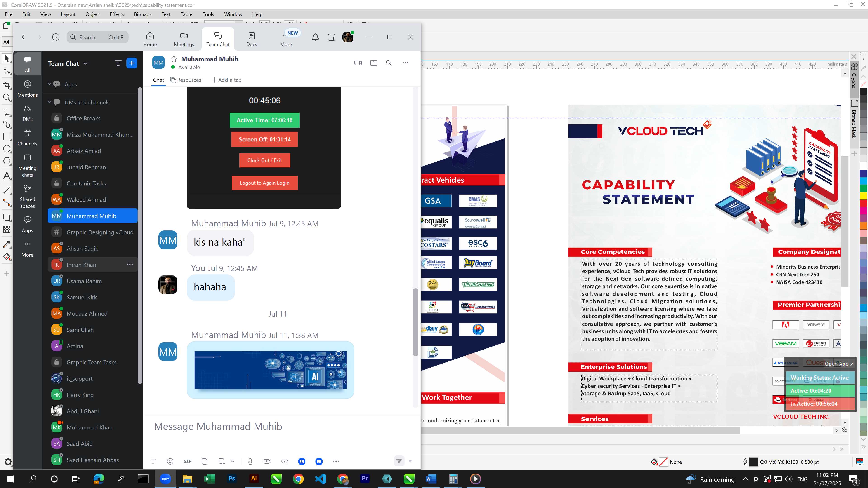Click Add a tab
The image size is (868, 488).
coord(226,80)
